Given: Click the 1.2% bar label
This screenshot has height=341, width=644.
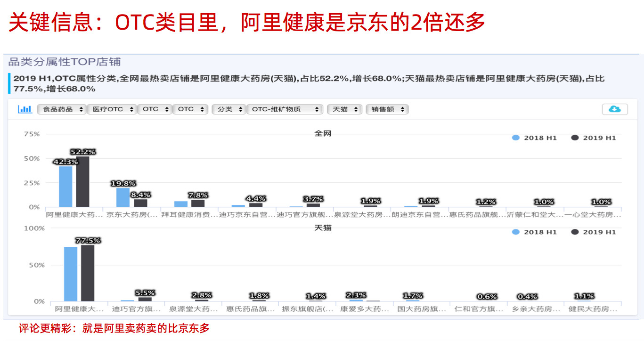Looking at the screenshot, I should (486, 202).
